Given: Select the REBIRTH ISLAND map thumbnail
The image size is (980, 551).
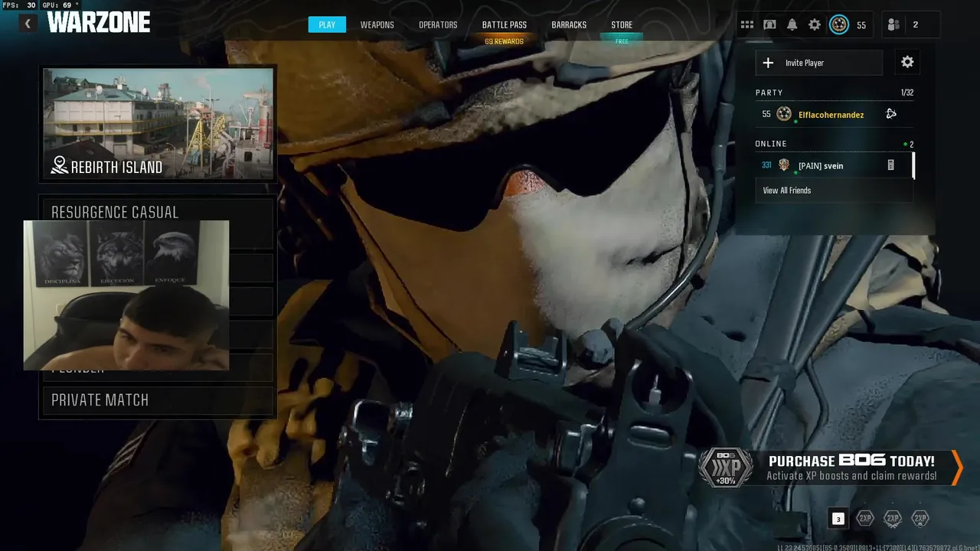Looking at the screenshot, I should pyautogui.click(x=158, y=123).
